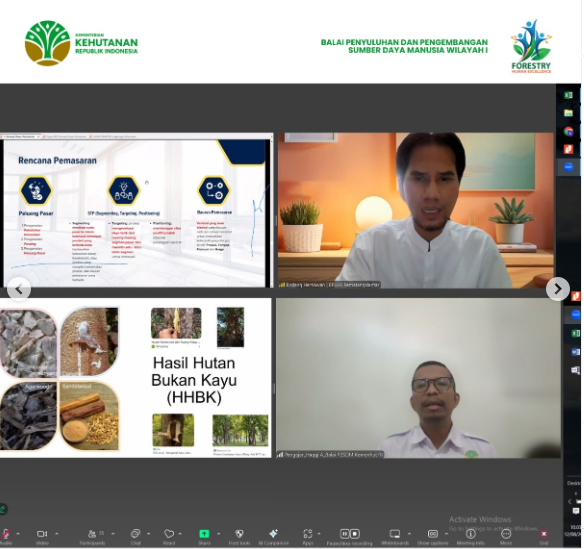The image size is (584, 549).
Task: Select the Hasil Hutan Bukan Kayu slide tile
Action: coord(136,378)
